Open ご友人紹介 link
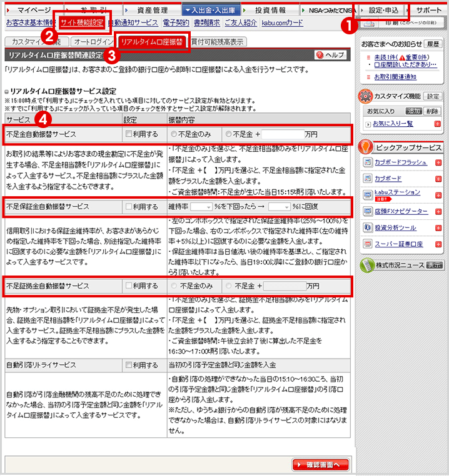The image size is (449, 476). pyautogui.click(x=241, y=22)
